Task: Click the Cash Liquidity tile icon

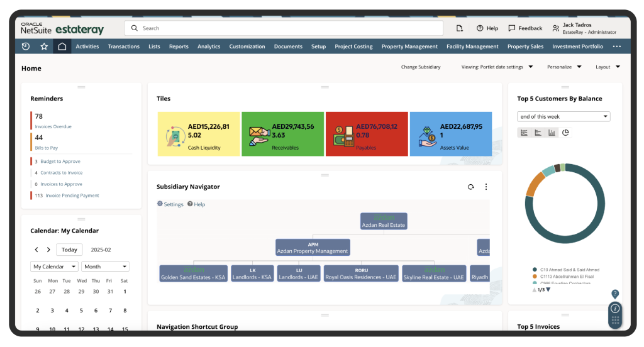Action: pyautogui.click(x=175, y=136)
